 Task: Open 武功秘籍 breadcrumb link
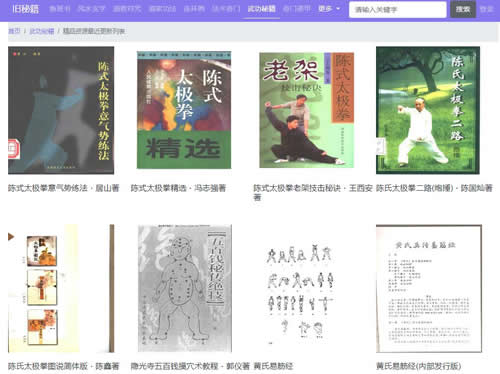tap(42, 31)
